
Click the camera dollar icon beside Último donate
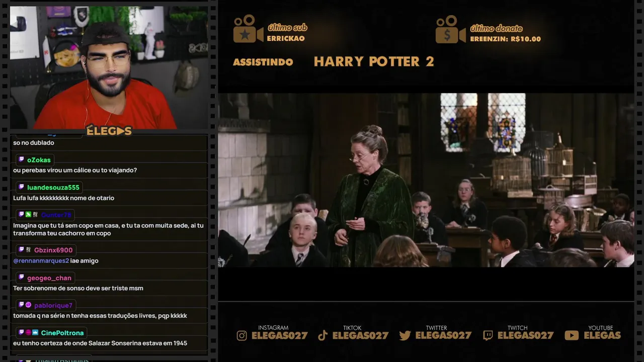pos(450,29)
